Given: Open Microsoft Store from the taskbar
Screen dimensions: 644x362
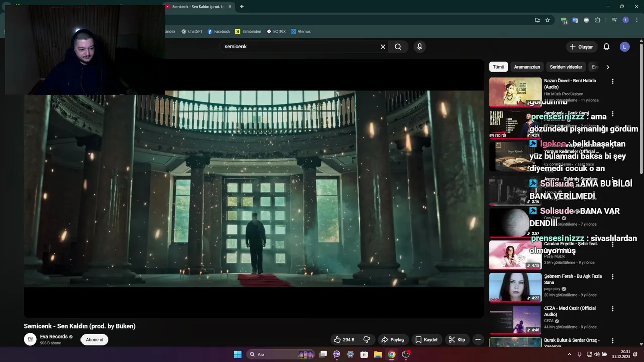Looking at the screenshot, I should coord(364,354).
